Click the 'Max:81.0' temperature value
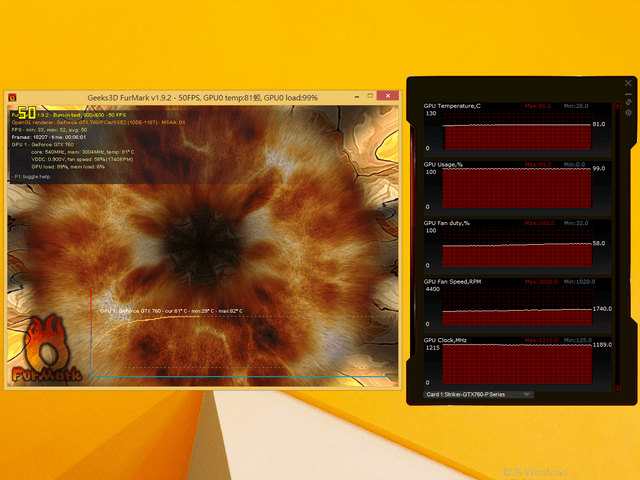The height and width of the screenshot is (480, 640). (538, 106)
